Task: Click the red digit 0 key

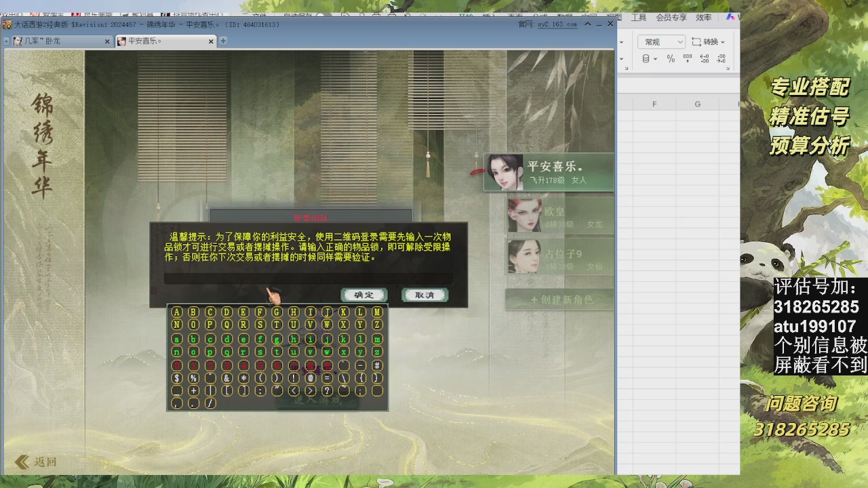Action: [177, 365]
